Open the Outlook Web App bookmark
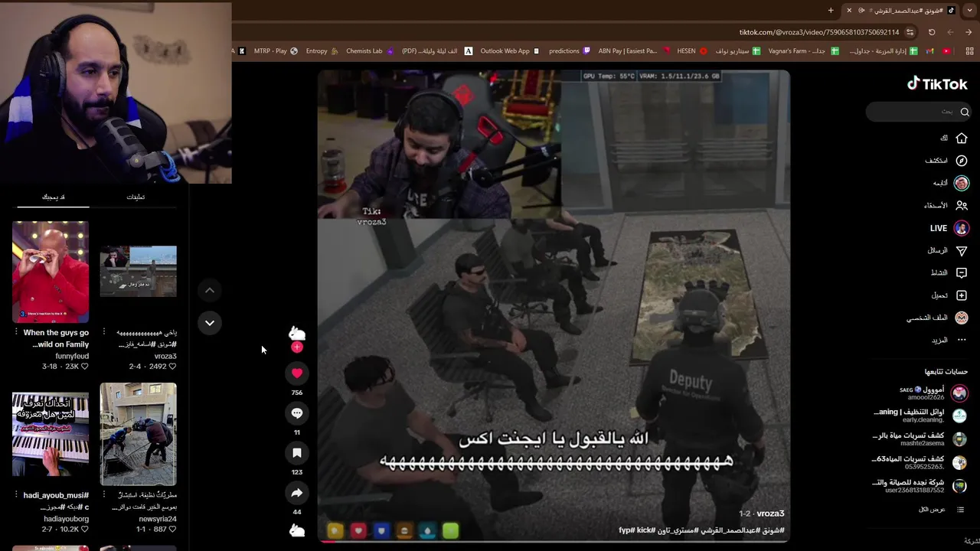Screen dimensions: 980x551 click(509, 51)
